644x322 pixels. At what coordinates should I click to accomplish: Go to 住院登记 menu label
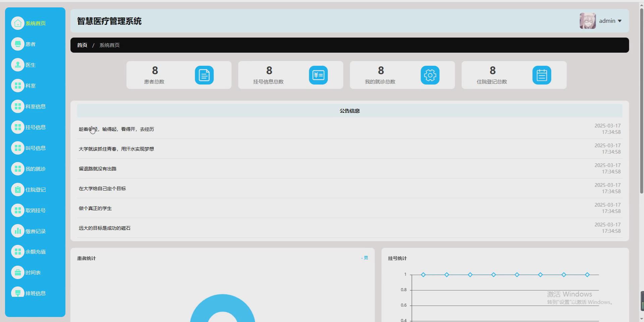[x=36, y=190]
